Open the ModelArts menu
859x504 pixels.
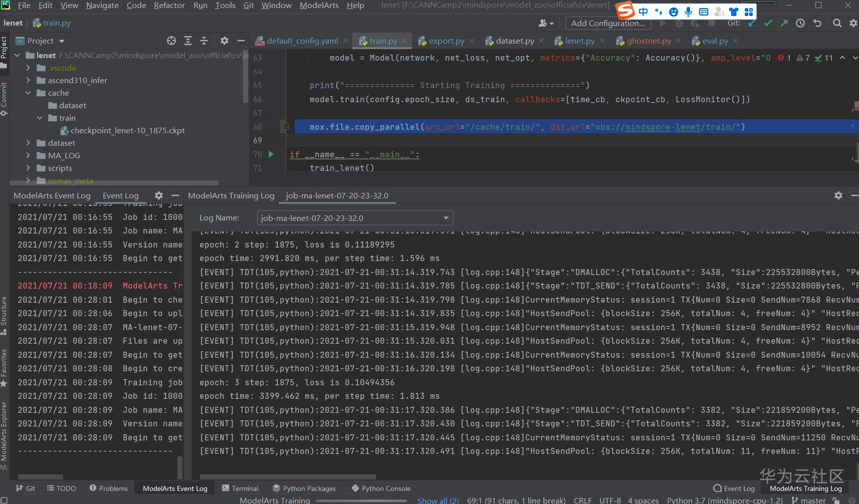[319, 6]
